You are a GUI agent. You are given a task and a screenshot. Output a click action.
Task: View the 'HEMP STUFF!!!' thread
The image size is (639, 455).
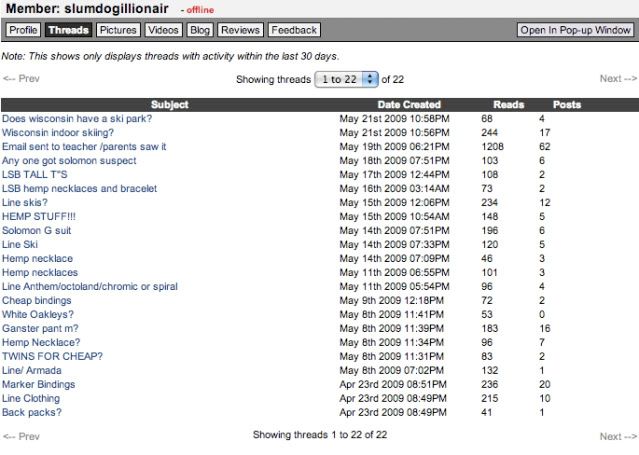(39, 216)
